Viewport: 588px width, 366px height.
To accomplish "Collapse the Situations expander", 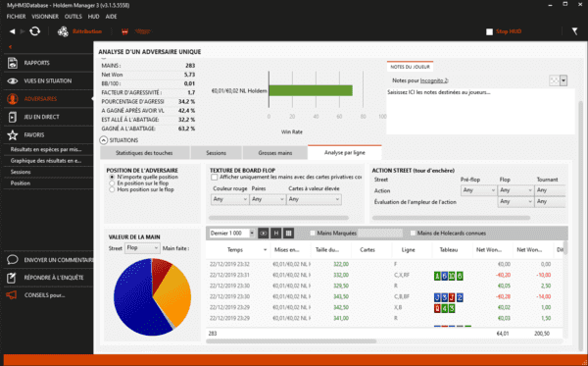I will [103, 140].
